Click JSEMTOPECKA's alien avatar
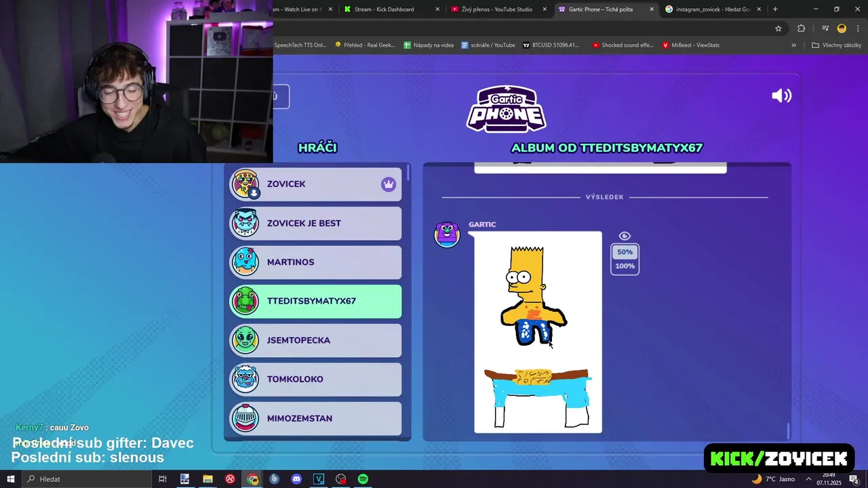This screenshot has height=488, width=868. (x=245, y=340)
